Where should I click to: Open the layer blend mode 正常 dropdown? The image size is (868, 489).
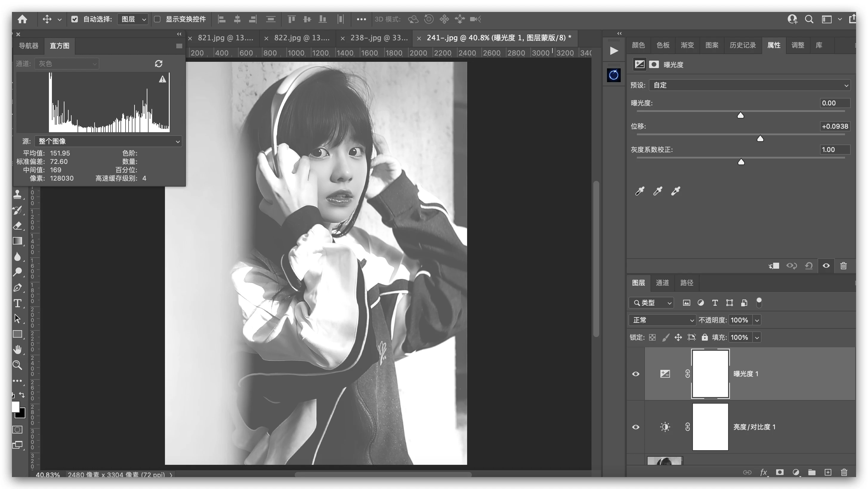(x=662, y=320)
